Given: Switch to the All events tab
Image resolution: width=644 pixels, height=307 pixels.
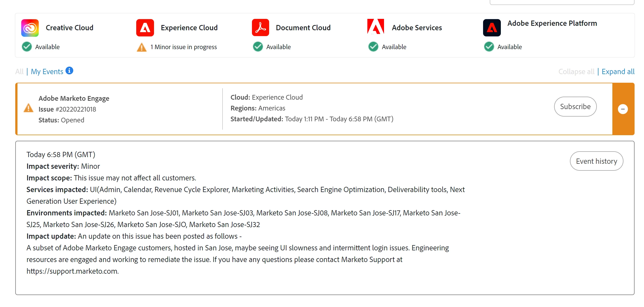Looking at the screenshot, I should point(19,72).
